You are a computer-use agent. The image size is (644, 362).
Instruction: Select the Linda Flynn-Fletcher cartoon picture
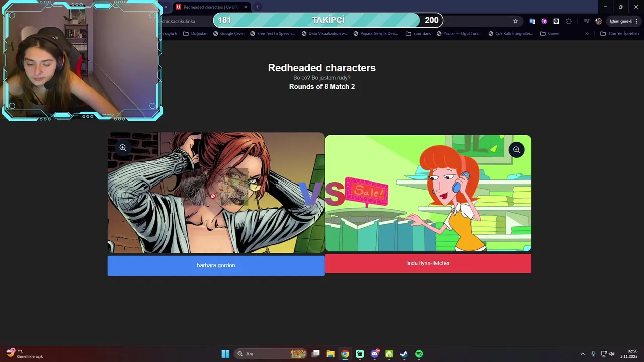(428, 193)
